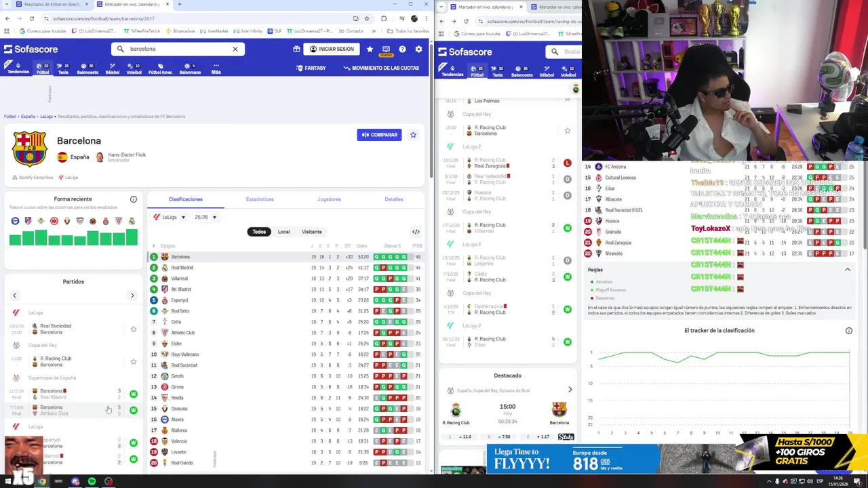Select Béisbol sport icon in left window
The image size is (868, 488).
[x=113, y=68]
